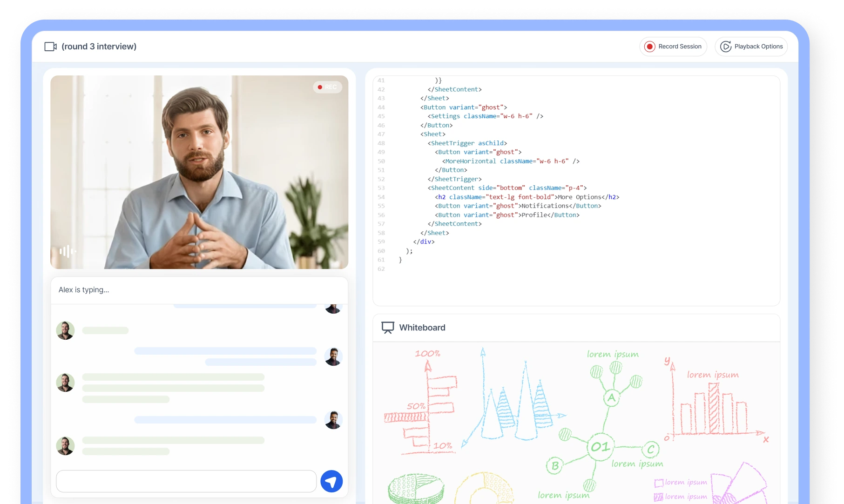Click node A in whiteboard mind map
Image resolution: width=844 pixels, height=504 pixels.
pos(611,397)
